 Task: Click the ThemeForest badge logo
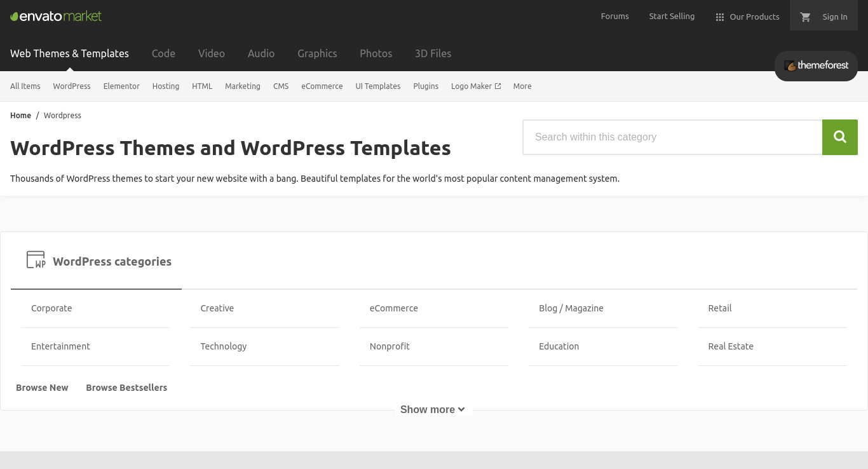tap(816, 65)
